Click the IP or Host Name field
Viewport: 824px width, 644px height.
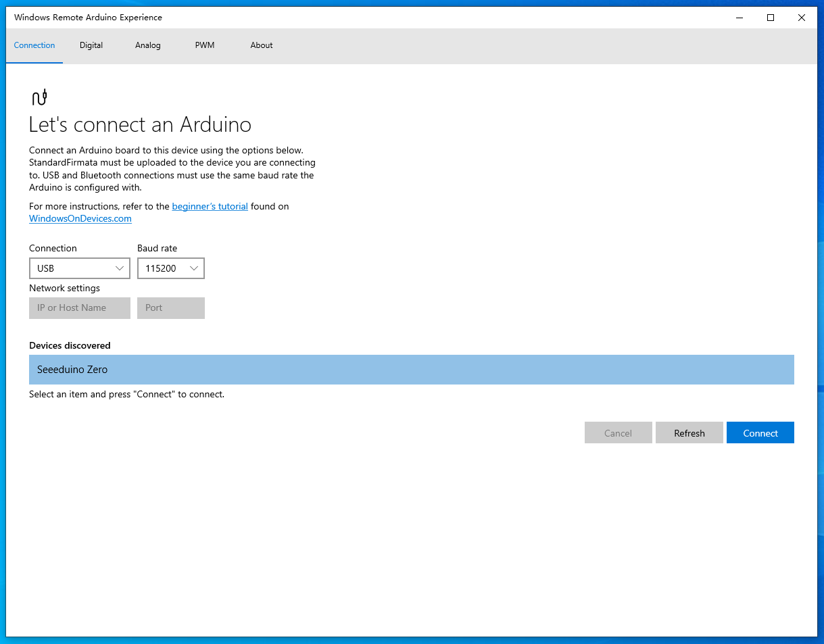(x=80, y=307)
